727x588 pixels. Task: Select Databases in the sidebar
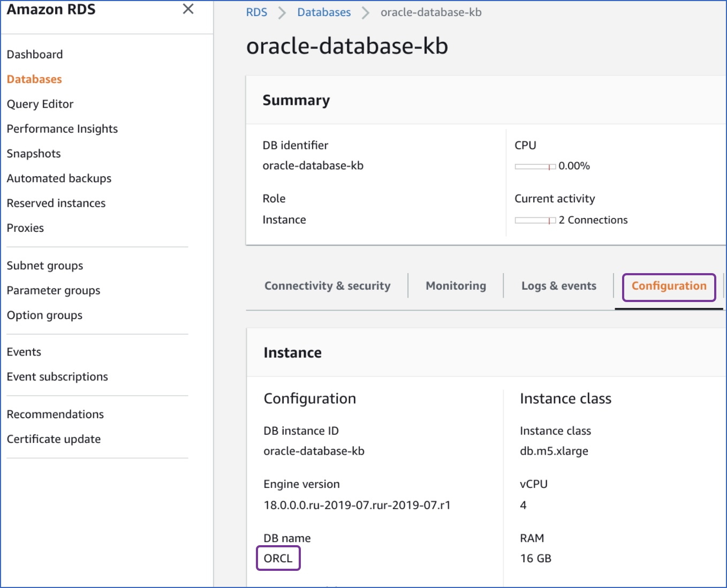click(x=34, y=79)
